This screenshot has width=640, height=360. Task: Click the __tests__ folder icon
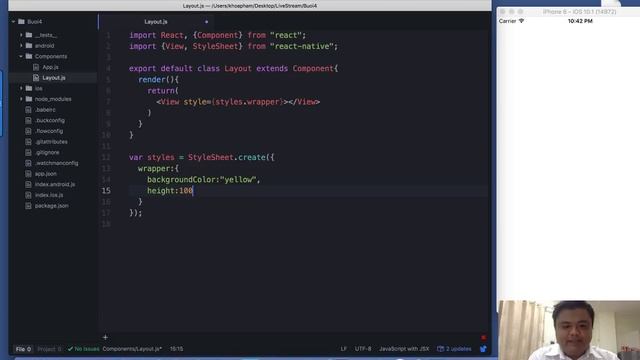[x=29, y=35]
